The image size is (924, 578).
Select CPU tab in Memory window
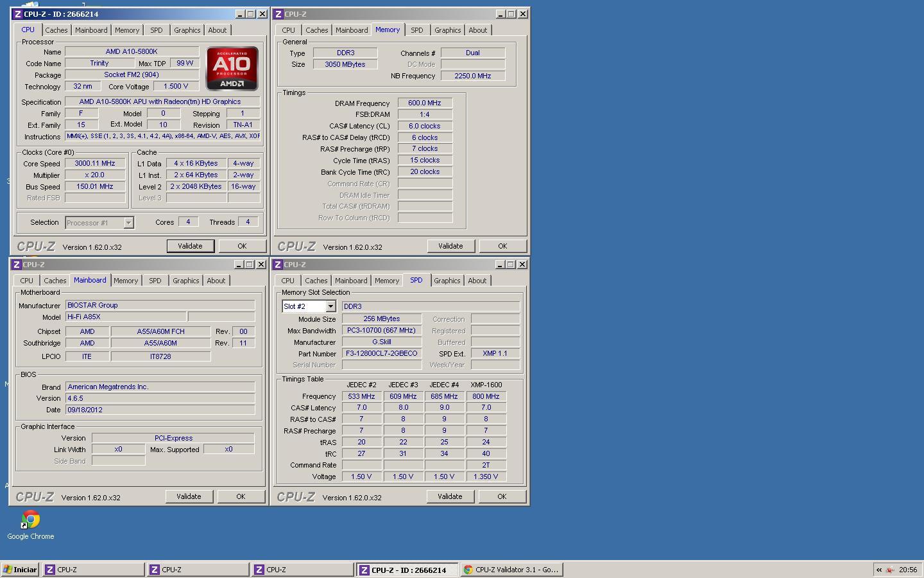(x=289, y=30)
